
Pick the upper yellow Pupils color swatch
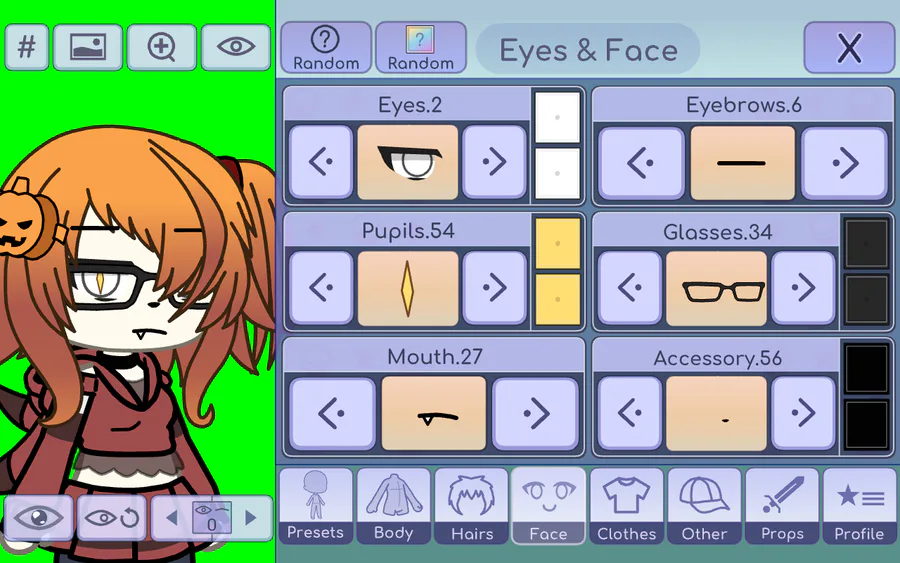557,243
